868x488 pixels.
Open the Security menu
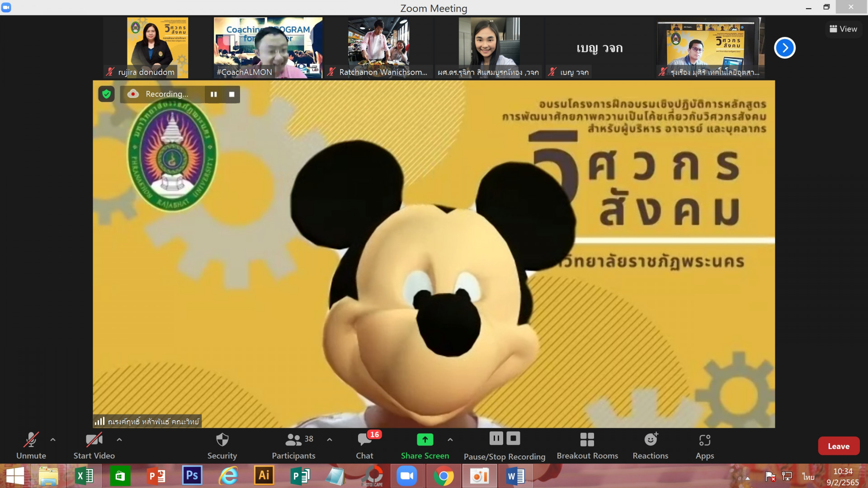point(222,446)
